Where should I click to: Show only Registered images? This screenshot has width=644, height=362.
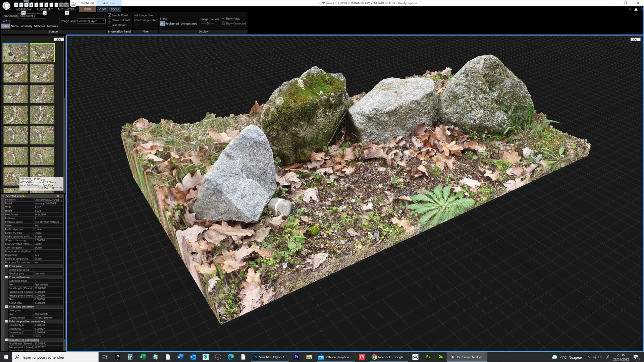point(172,23)
